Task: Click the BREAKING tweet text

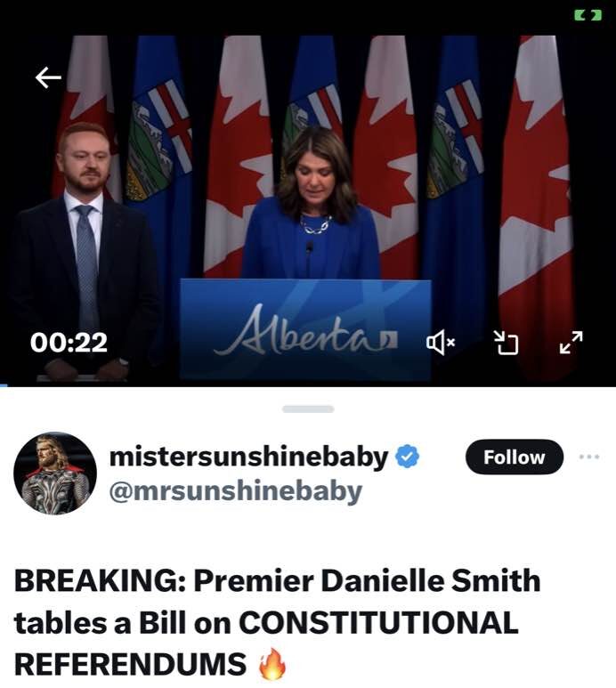Action: point(277,622)
